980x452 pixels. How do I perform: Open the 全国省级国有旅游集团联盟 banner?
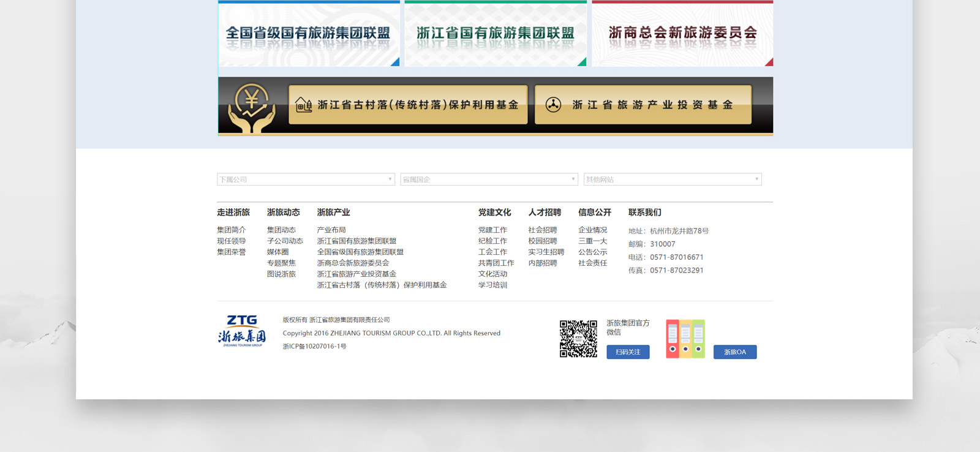(309, 34)
